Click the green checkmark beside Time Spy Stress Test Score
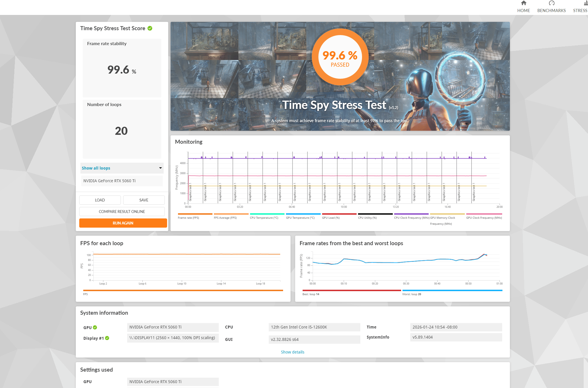Viewport: 588px width, 388px height. 150,28
